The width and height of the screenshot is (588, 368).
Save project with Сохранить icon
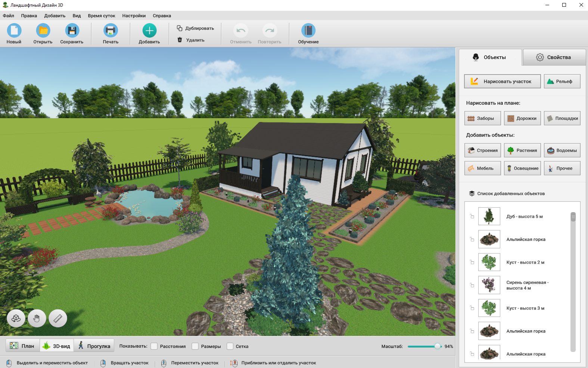point(72,31)
